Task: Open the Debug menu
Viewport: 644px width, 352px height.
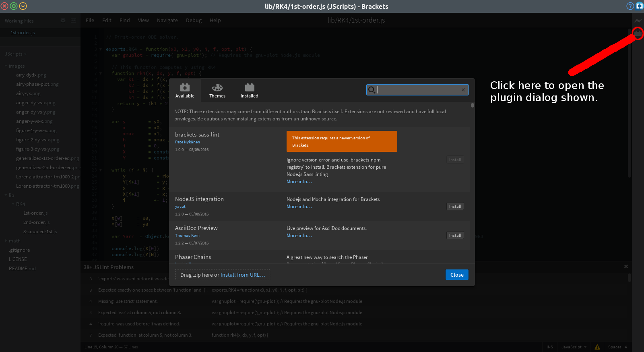Action: (194, 20)
